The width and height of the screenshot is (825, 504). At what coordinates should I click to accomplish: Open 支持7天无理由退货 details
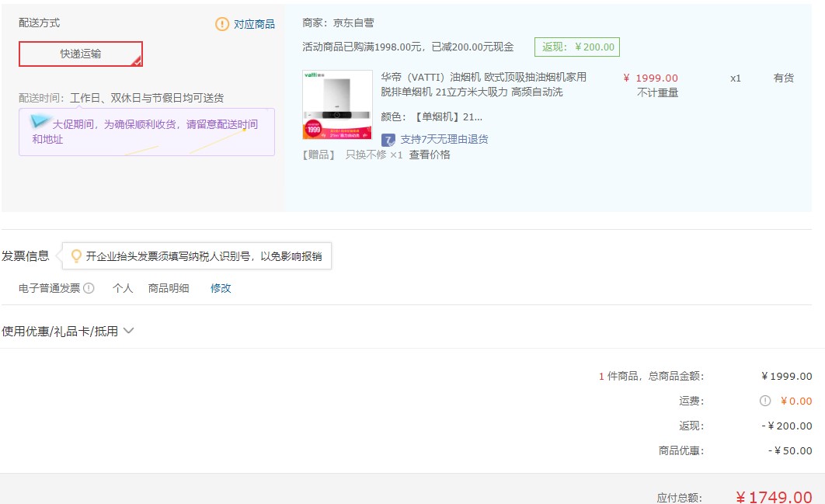pos(444,140)
